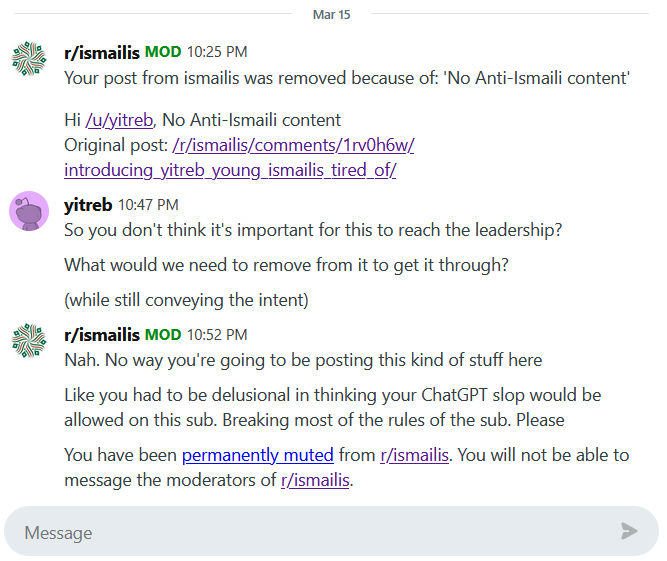Screen dimensions: 667x561
Task: Open the /r/ismailis/comments/1rv0h6w/ original post link
Action: [x=293, y=145]
